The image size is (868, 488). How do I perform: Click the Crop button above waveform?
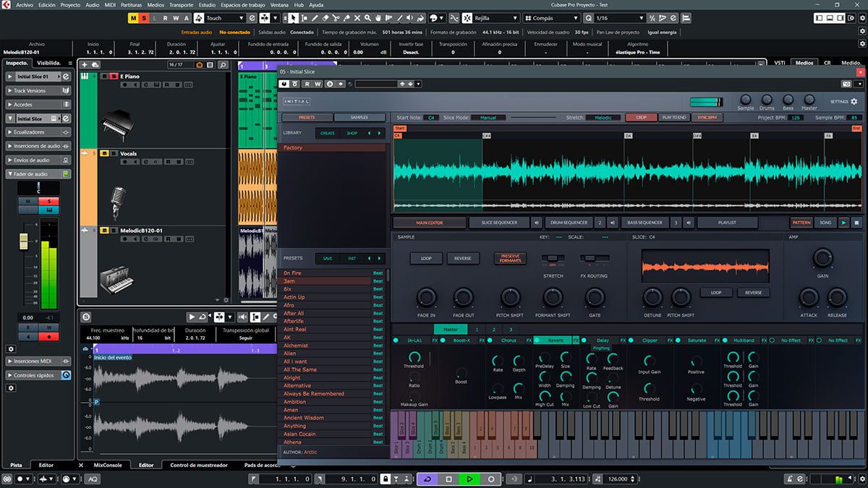641,117
